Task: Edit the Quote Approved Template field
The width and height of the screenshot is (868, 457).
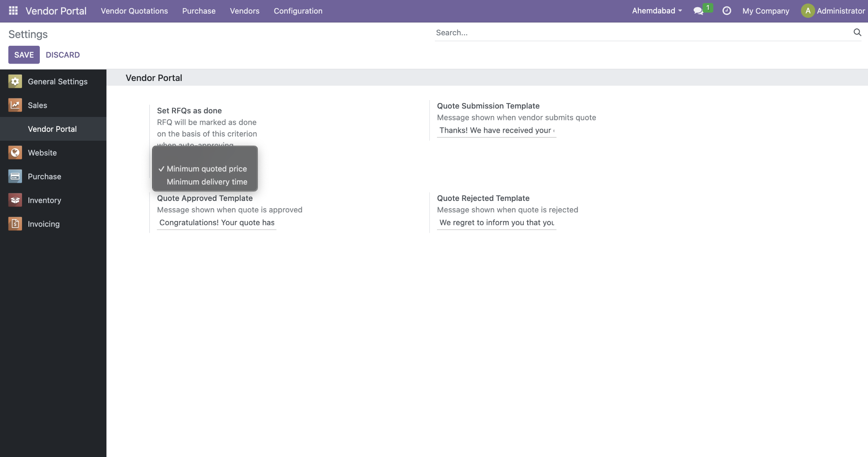Action: pos(217,223)
